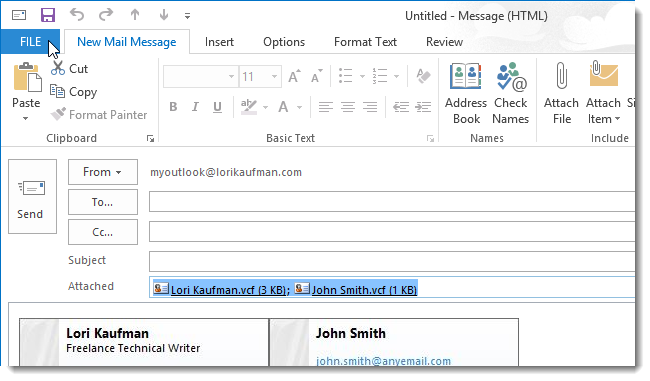Click the Grow Font icon

294,76
